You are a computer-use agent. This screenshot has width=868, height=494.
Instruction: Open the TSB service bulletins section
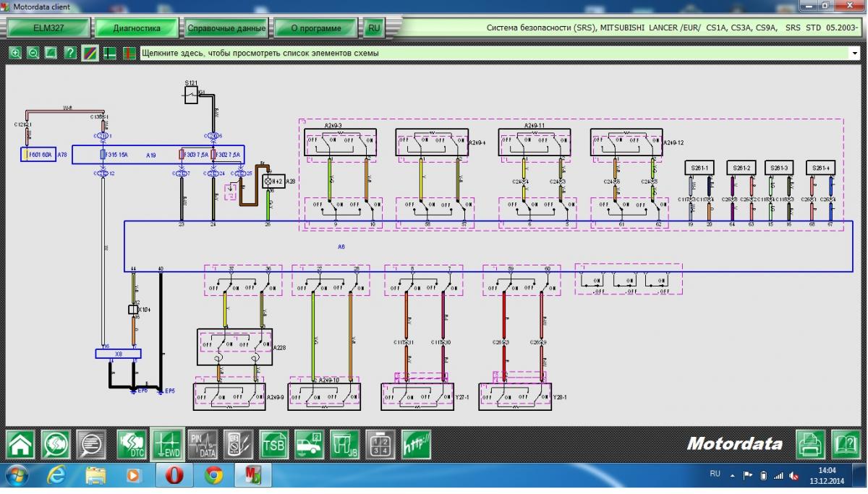point(274,444)
